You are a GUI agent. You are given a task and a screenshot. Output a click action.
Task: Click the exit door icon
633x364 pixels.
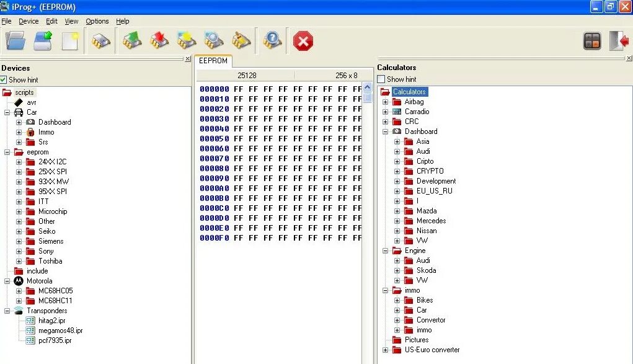[619, 41]
